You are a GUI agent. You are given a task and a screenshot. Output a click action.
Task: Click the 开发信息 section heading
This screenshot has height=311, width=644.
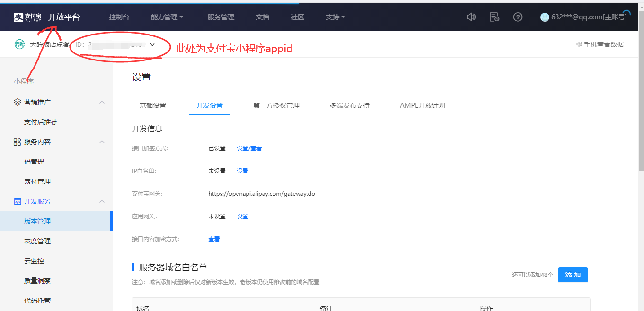147,129
